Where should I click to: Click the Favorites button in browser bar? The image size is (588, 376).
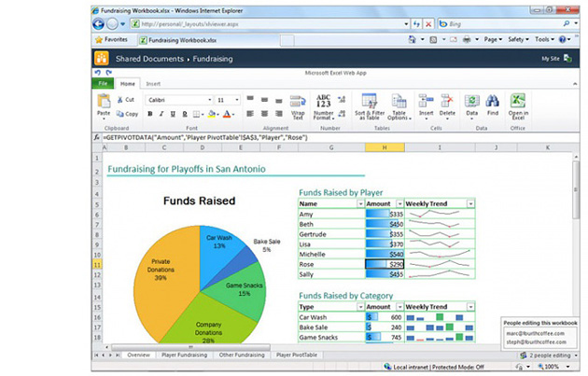112,40
